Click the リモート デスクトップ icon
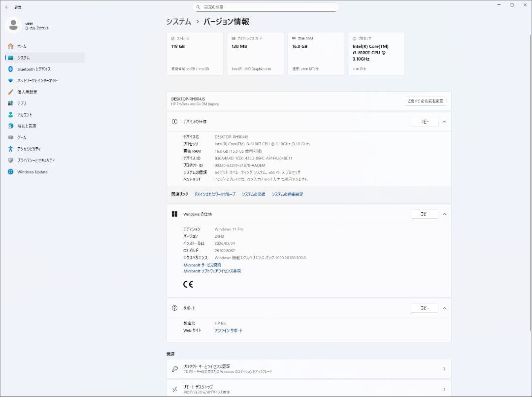Screen dimensions: 532x397 coord(174,390)
